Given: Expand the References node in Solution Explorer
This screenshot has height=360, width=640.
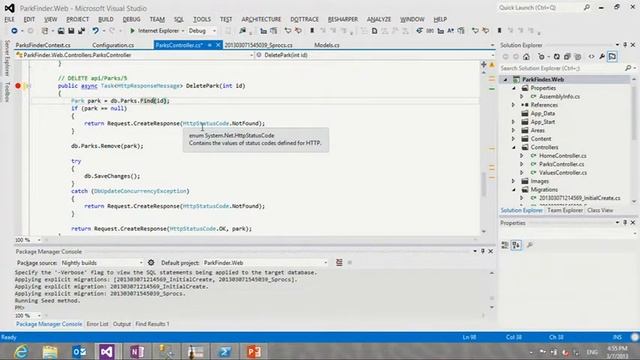Looking at the screenshot, I should 514,105.
